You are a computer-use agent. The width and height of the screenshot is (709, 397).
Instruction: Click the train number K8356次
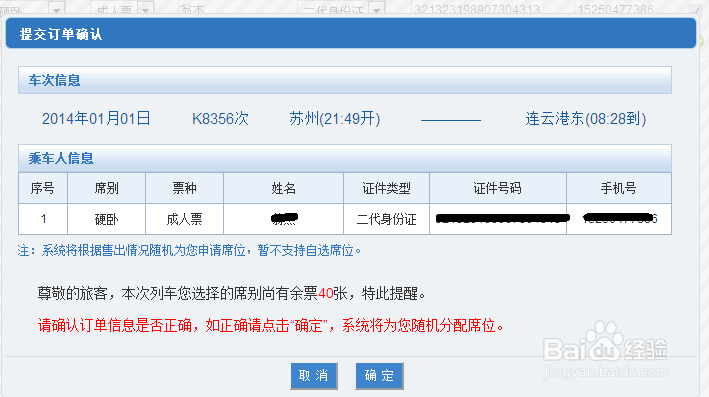point(220,118)
